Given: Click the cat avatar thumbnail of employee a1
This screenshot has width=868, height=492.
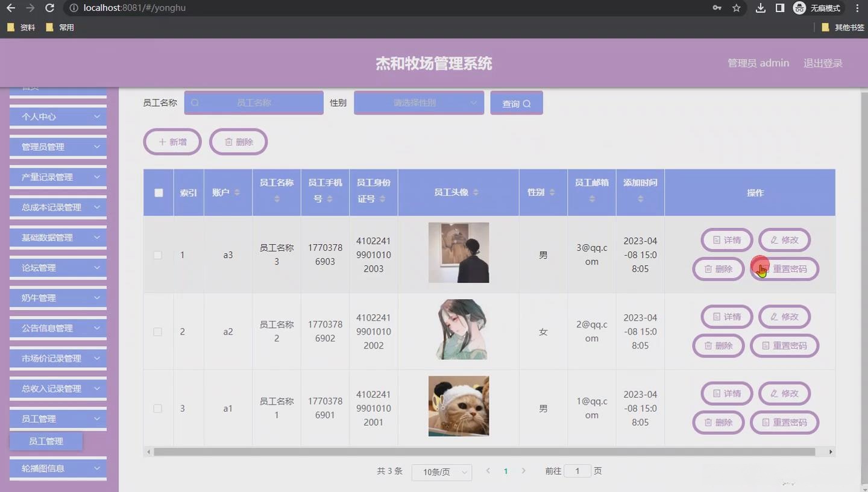Looking at the screenshot, I should (x=458, y=406).
